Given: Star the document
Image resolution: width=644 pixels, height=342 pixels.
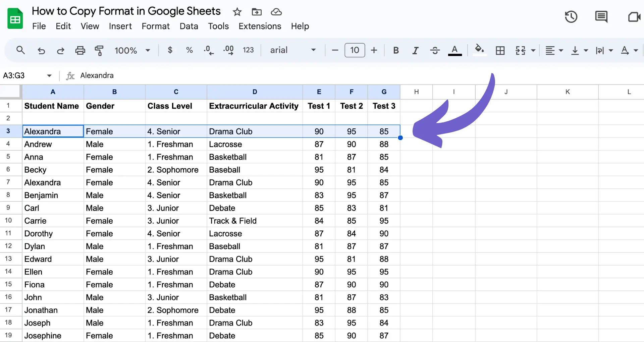Looking at the screenshot, I should [x=237, y=12].
